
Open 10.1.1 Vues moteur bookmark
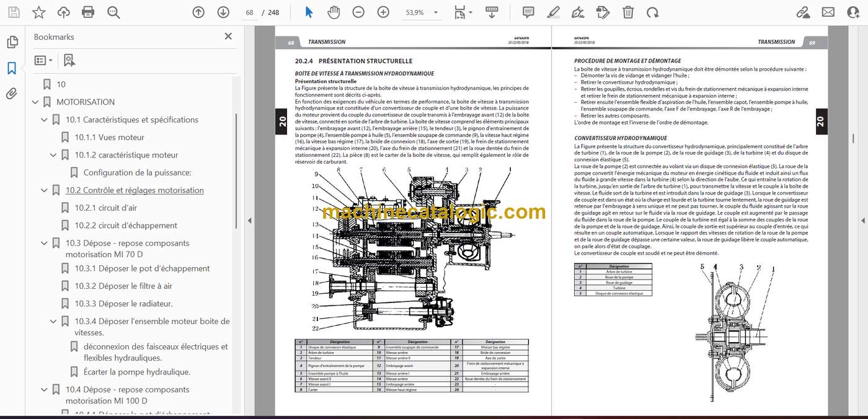(110, 137)
